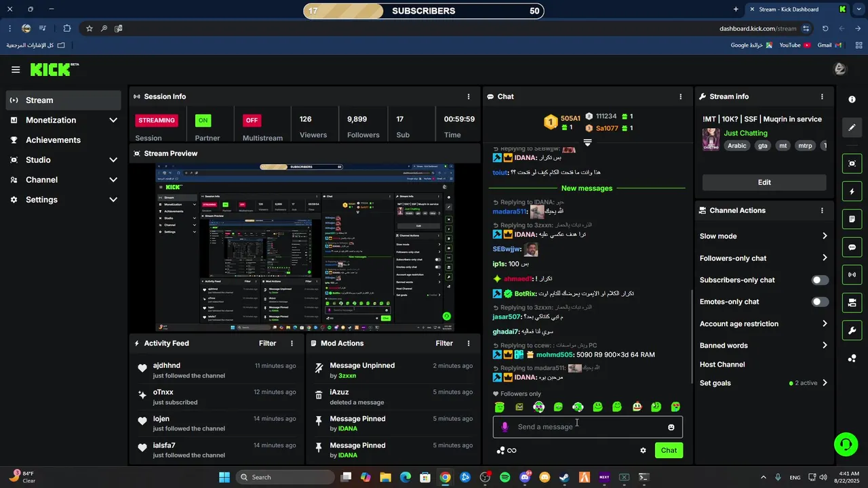Expand the Studio sidebar section
This screenshot has height=488, width=868.
[x=62, y=160]
